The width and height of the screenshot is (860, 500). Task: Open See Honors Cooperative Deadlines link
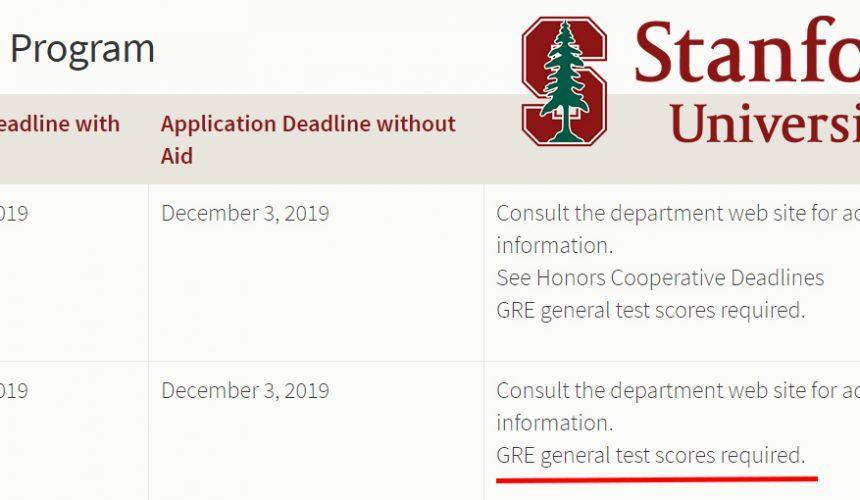tap(660, 277)
